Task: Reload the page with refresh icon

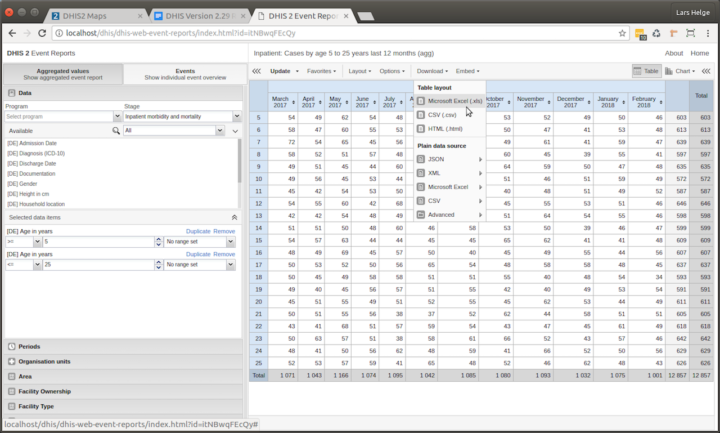Action: [42, 33]
